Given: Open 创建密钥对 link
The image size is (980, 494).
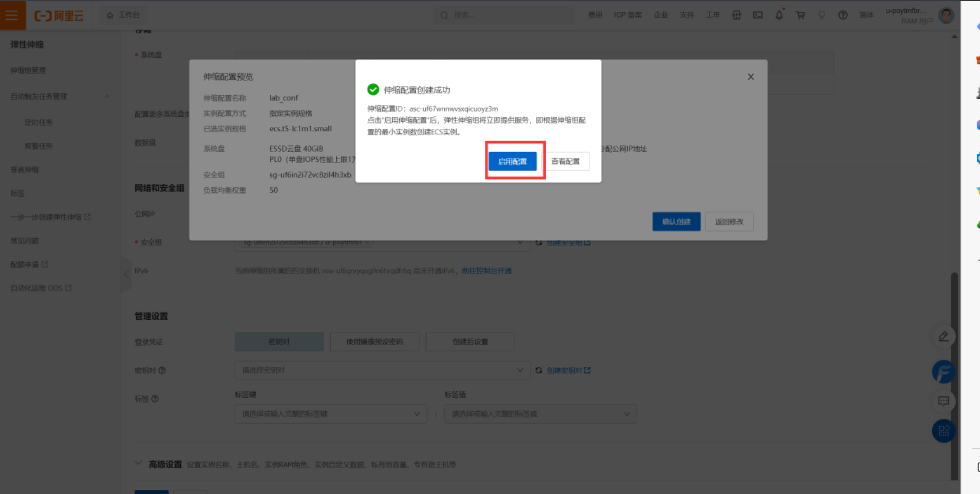Looking at the screenshot, I should pos(568,370).
